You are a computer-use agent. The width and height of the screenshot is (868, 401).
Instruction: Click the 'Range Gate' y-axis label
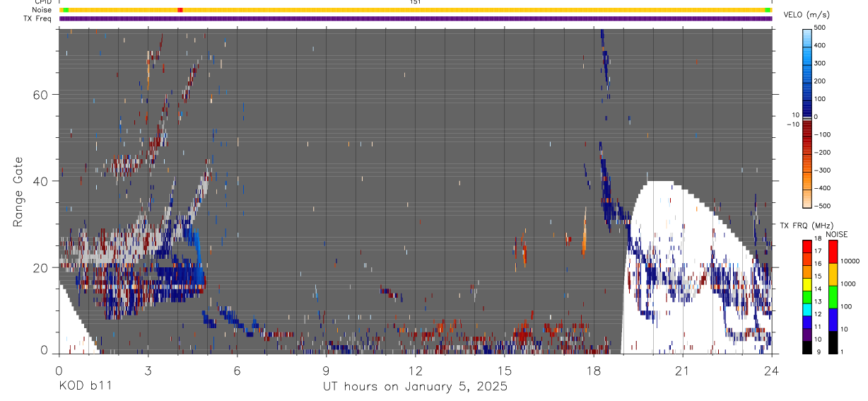[18, 192]
